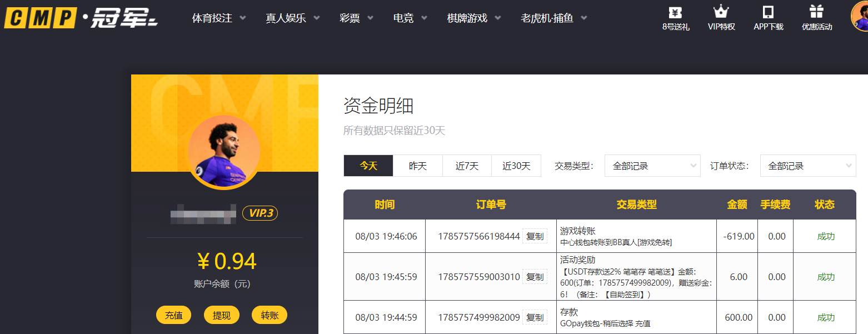868x334 pixels.
Task: Copy order number 1785757559003010
Action: point(535,277)
